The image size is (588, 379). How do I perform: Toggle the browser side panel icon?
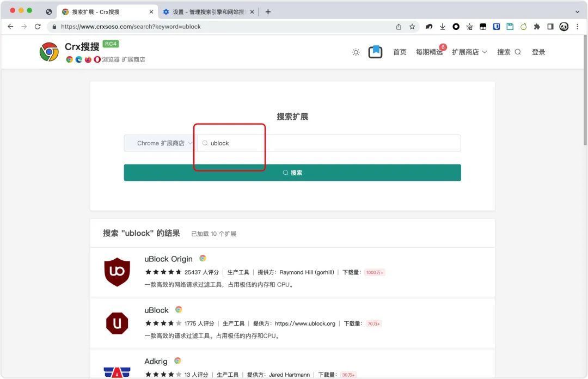(550, 27)
